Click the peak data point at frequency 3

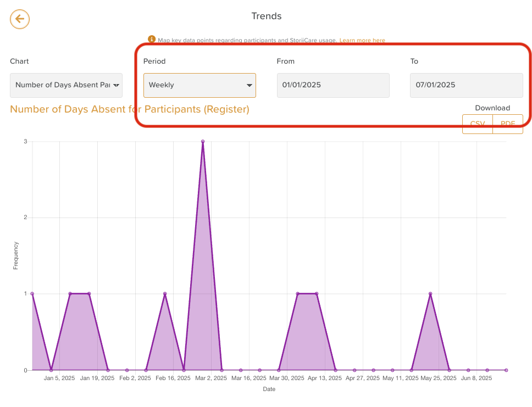point(203,141)
